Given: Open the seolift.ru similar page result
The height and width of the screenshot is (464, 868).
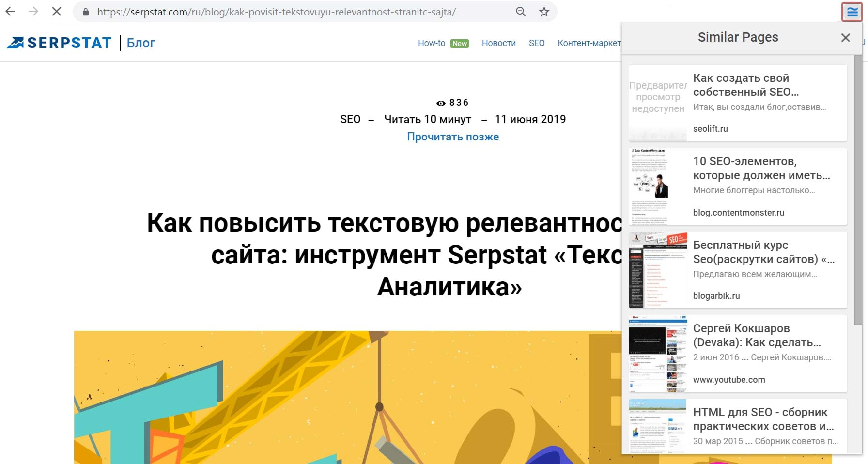Looking at the screenshot, I should 738,103.
